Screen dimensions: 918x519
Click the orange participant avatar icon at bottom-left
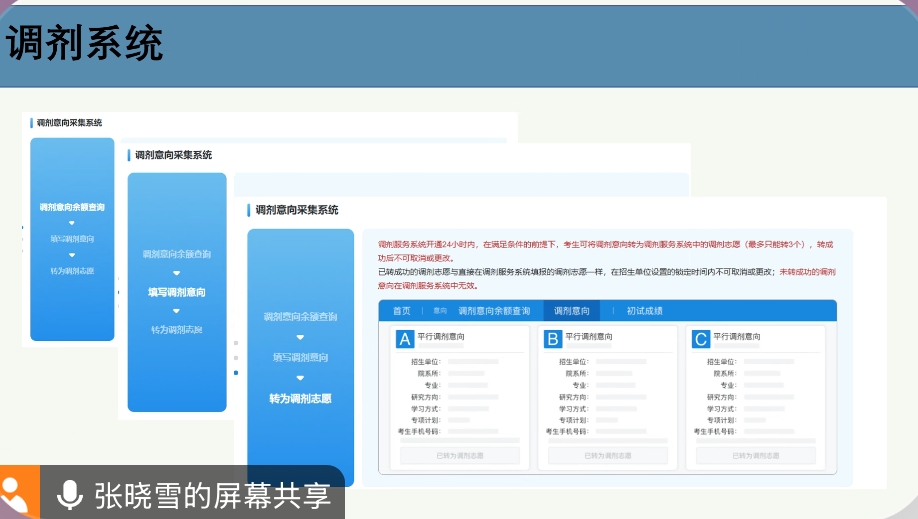[19, 494]
